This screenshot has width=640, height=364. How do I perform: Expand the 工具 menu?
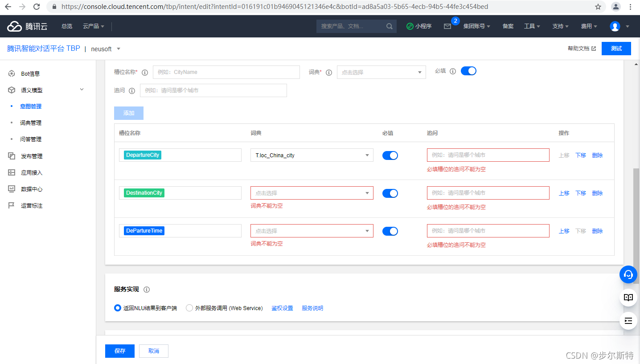click(x=532, y=26)
